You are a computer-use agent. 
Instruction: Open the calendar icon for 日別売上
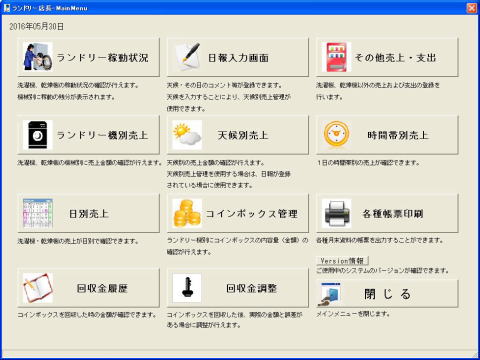38,213
